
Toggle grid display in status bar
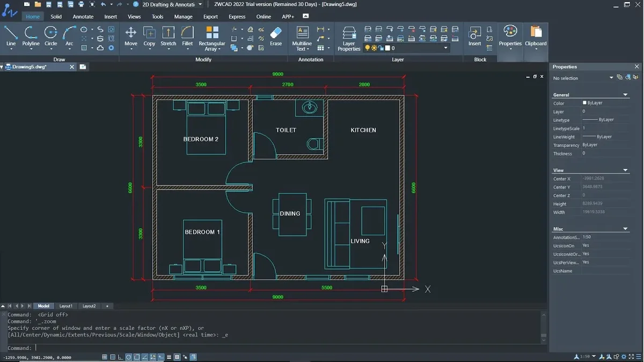coord(113,357)
